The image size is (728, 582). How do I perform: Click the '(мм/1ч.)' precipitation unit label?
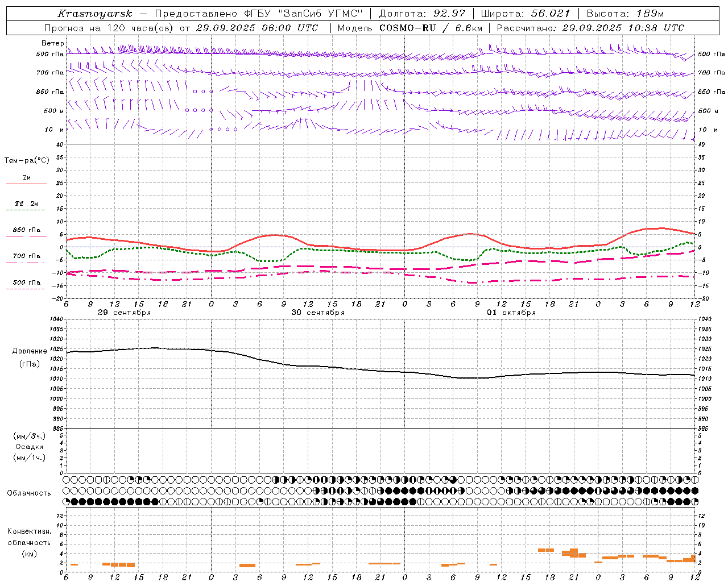[x=30, y=458]
